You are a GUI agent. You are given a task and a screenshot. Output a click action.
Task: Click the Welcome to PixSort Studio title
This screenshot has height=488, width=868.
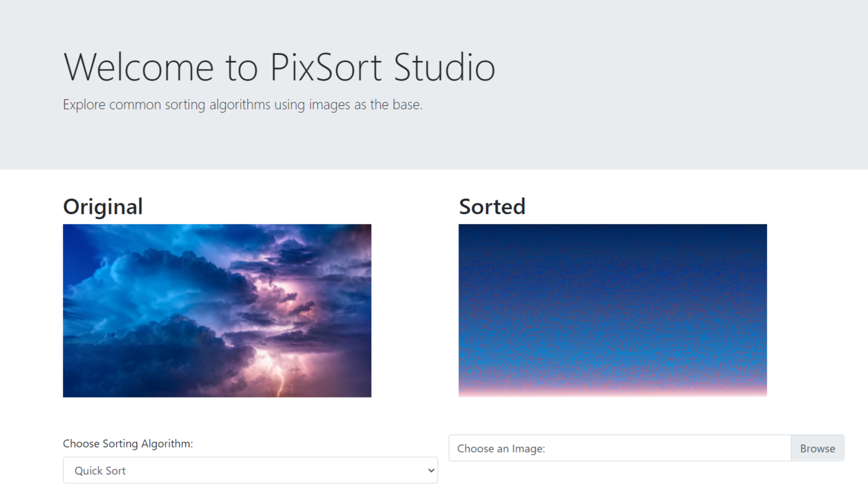point(279,67)
